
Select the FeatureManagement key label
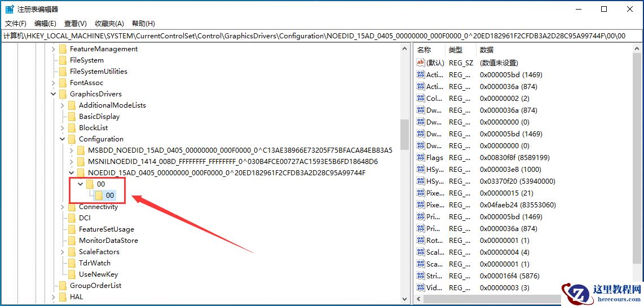pyautogui.click(x=104, y=49)
